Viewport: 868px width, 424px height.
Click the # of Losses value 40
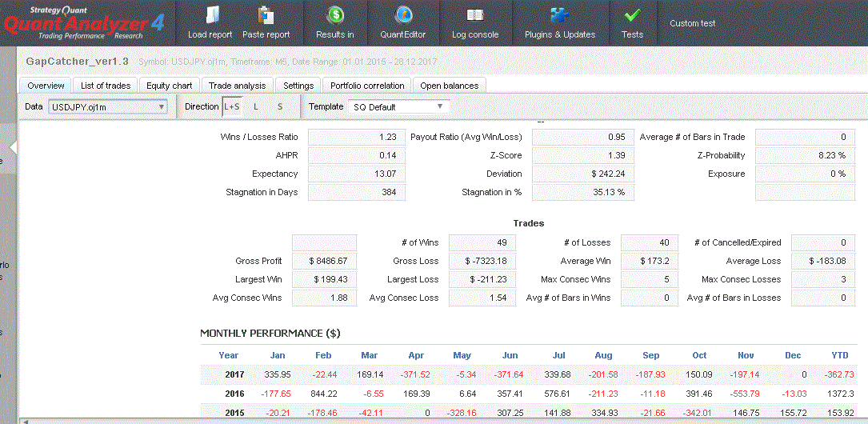(x=648, y=242)
